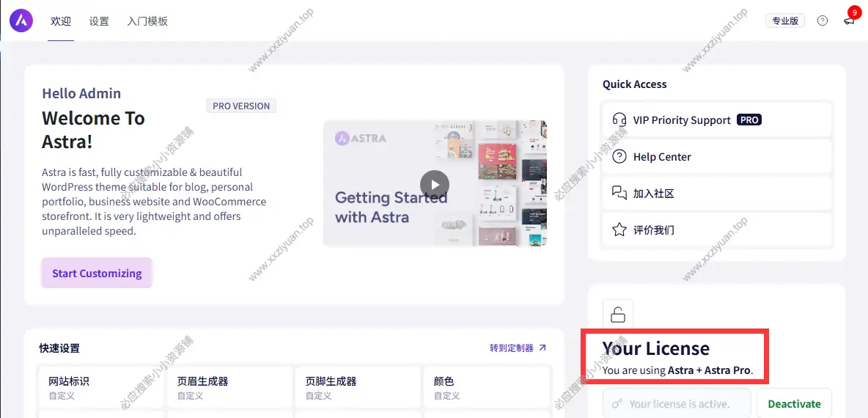Deactivate the Astra Pro license

[794, 403]
